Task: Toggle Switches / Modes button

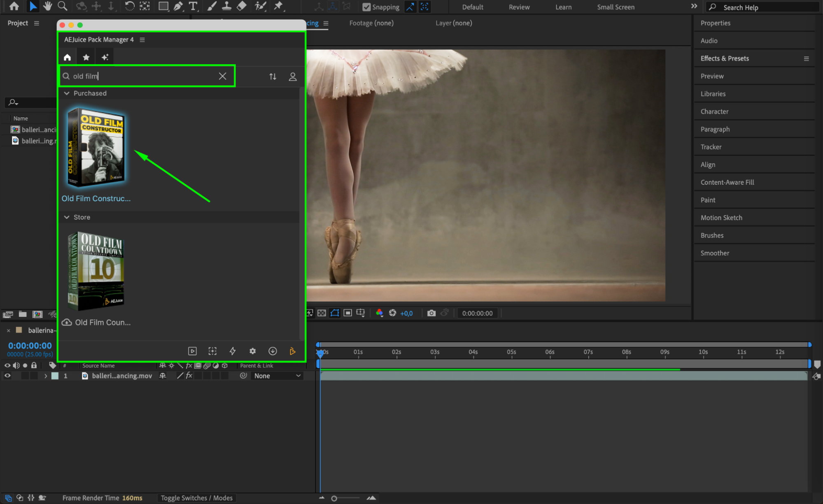Action: [x=196, y=498]
